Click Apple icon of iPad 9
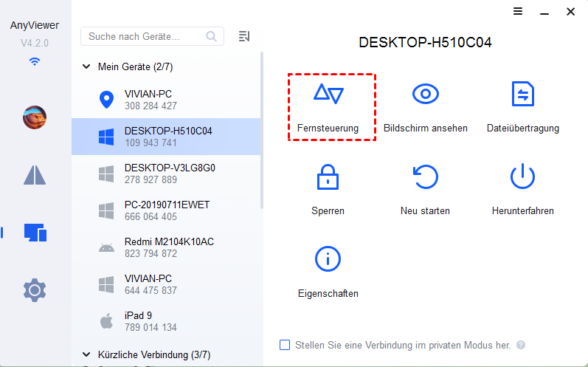 click(106, 321)
